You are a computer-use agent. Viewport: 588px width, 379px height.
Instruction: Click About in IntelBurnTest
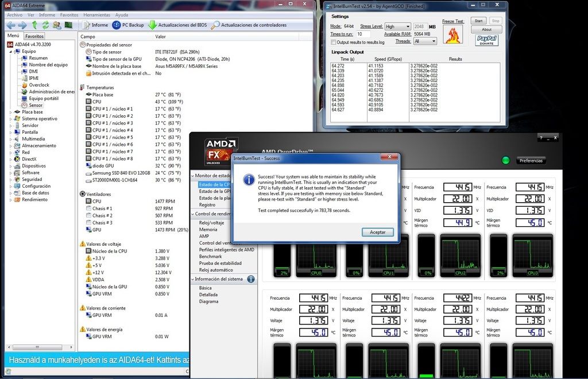[486, 30]
